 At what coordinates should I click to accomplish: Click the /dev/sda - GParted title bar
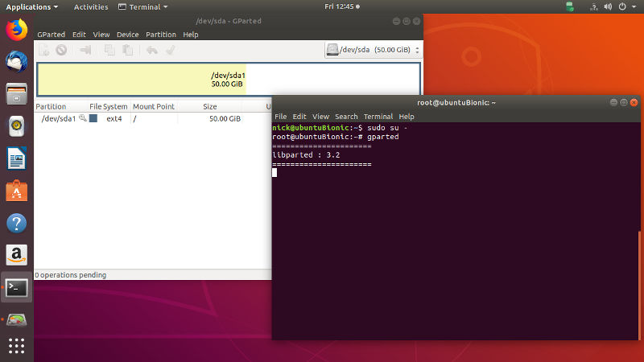point(229,21)
